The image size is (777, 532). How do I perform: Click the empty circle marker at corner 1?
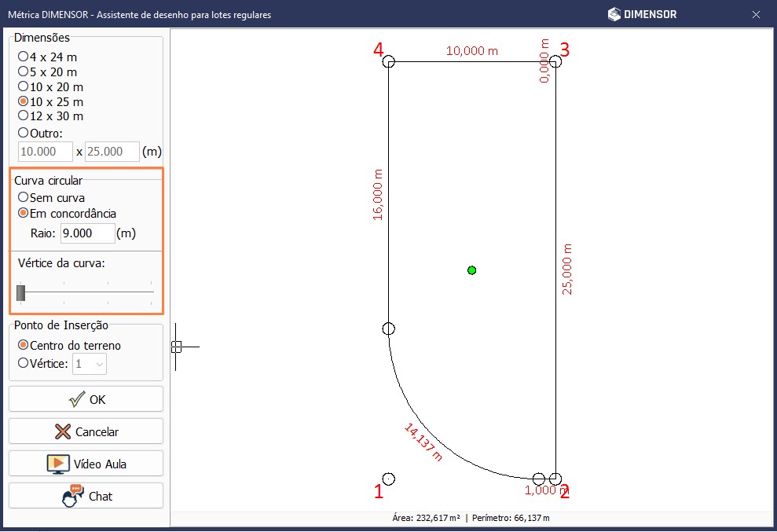tap(388, 479)
